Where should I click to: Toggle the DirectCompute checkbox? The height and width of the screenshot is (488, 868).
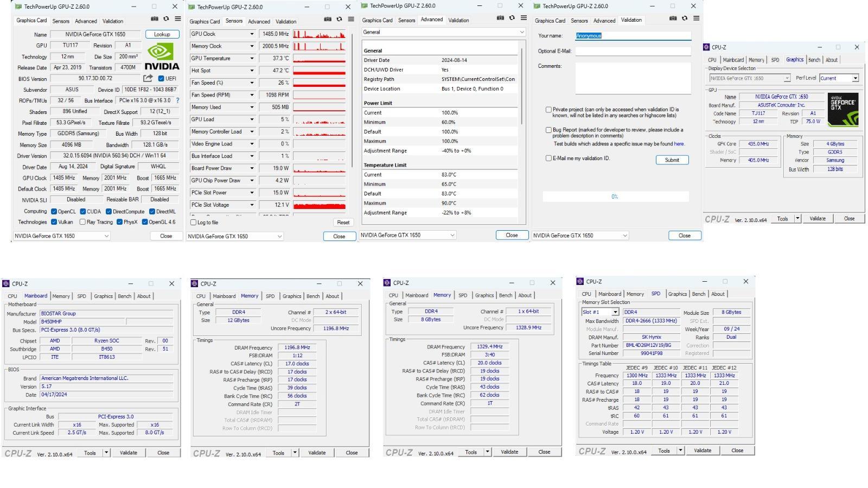click(108, 211)
